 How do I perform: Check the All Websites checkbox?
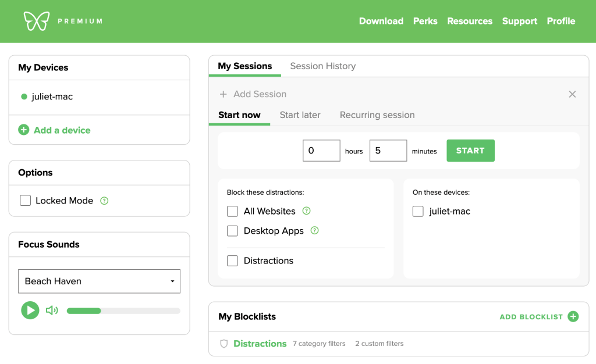pos(233,211)
